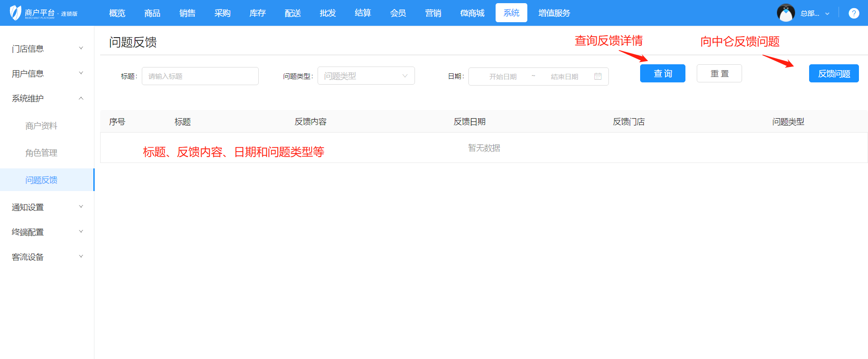This screenshot has height=359, width=868.
Task: Open 商户资料 in the sidebar
Action: [41, 126]
